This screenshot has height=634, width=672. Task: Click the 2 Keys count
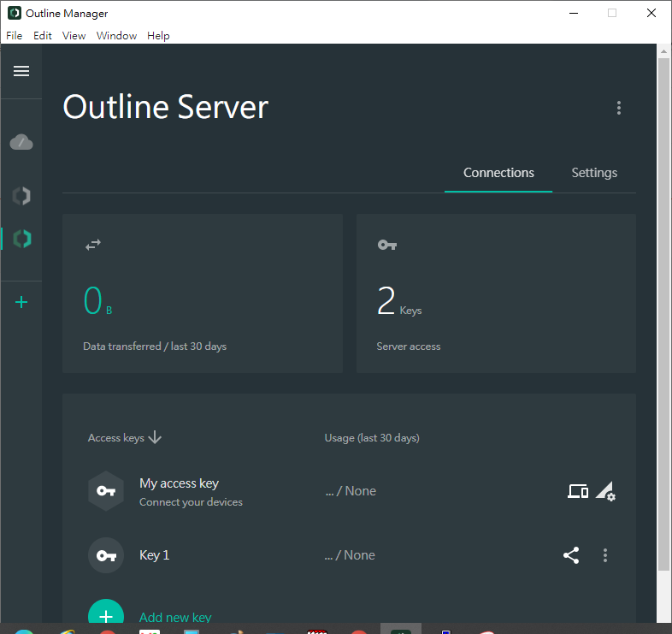399,300
